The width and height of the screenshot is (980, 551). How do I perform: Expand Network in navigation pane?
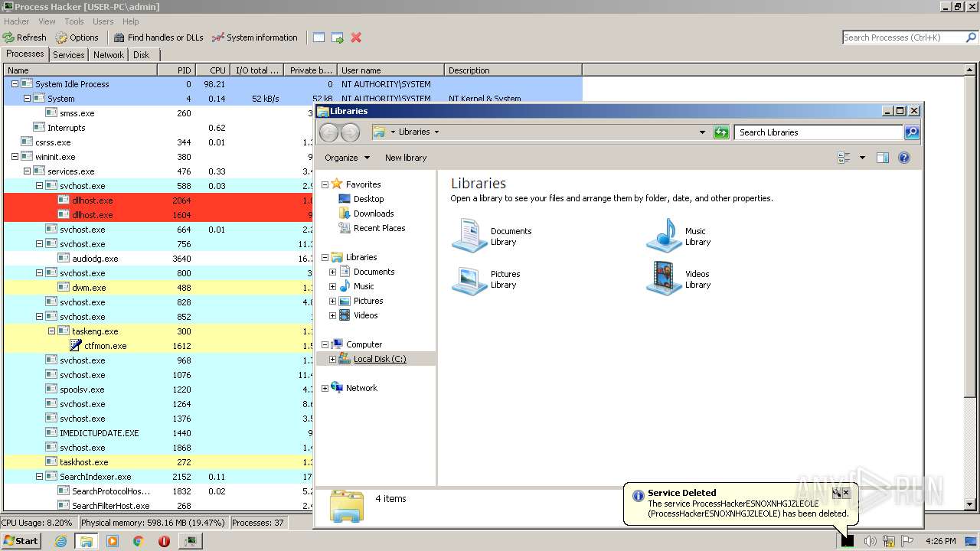(x=325, y=388)
